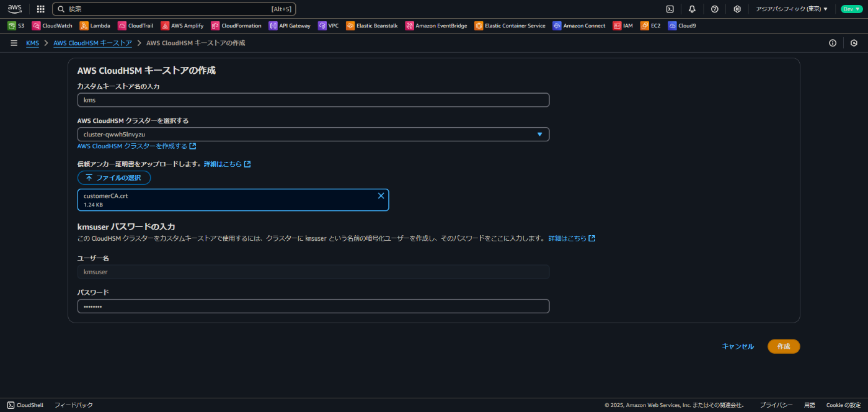Open 用語 link in footer
Viewport: 868px width, 412px height.
coord(810,405)
